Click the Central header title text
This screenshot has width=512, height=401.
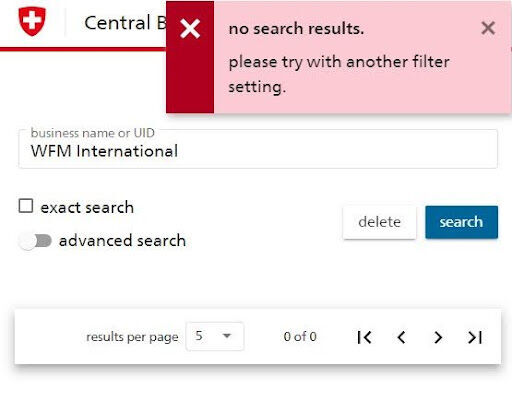(x=125, y=23)
